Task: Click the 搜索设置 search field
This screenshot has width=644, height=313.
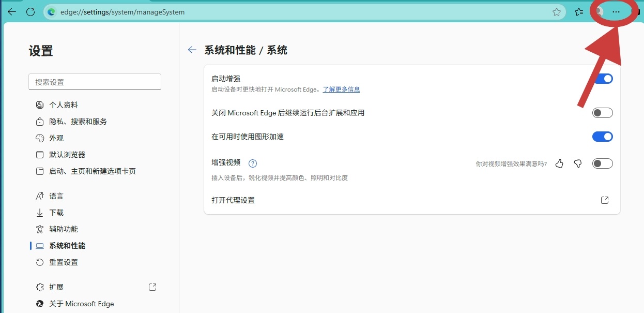Action: coord(95,81)
